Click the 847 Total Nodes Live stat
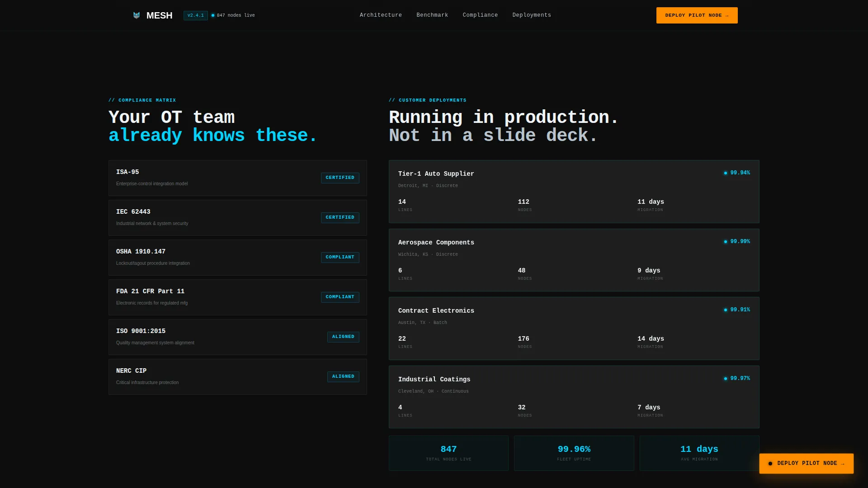Image resolution: width=868 pixels, height=488 pixels. tap(448, 453)
